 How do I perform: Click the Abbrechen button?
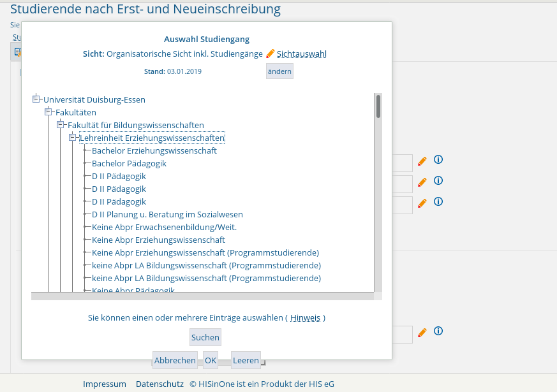pyautogui.click(x=175, y=360)
